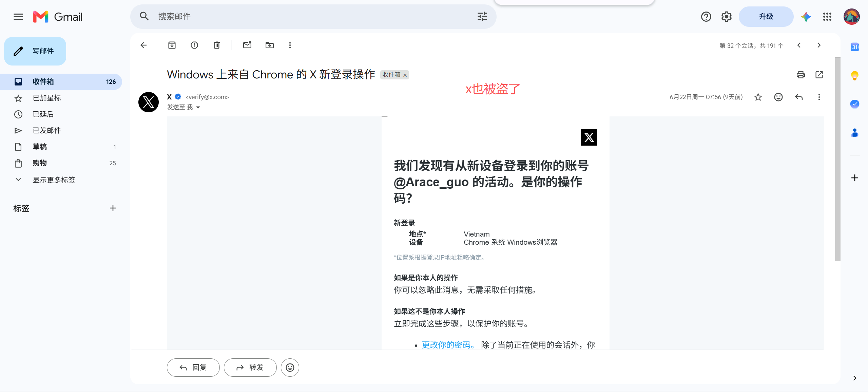Move email to folder icon
The width and height of the screenshot is (868, 392).
coord(270,45)
